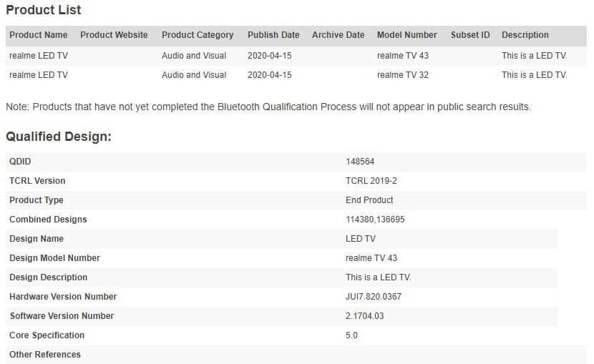
Task: Click the Core Specification value 5.0
Action: pos(351,335)
